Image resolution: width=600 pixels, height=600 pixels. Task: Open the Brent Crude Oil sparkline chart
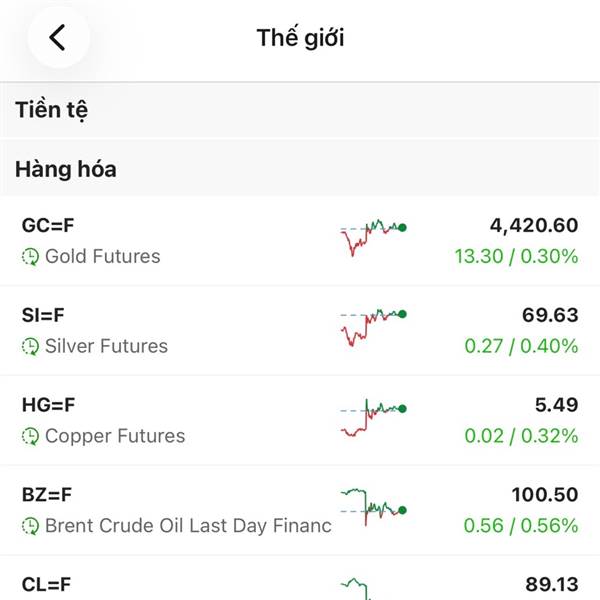[x=372, y=506]
